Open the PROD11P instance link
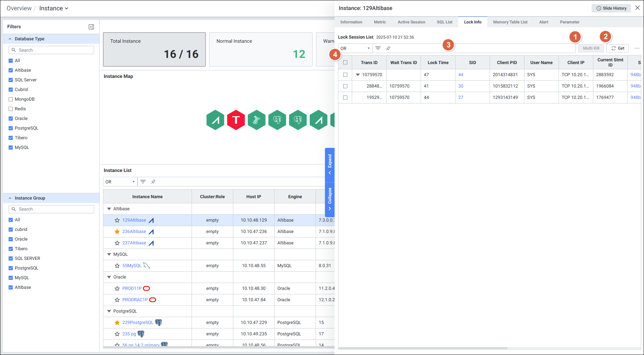The width and height of the screenshot is (644, 355). click(x=132, y=288)
